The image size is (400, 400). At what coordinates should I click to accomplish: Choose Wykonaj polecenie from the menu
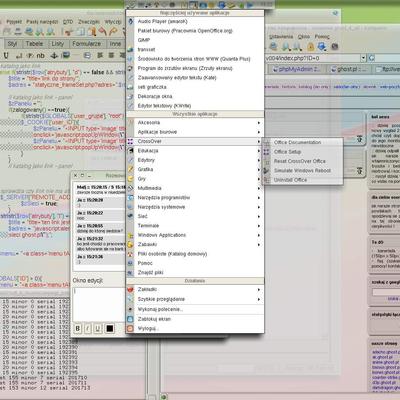(x=195, y=309)
